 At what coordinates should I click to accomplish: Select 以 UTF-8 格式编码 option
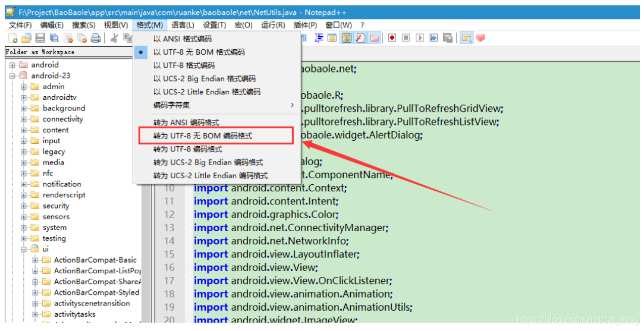[x=217, y=65]
